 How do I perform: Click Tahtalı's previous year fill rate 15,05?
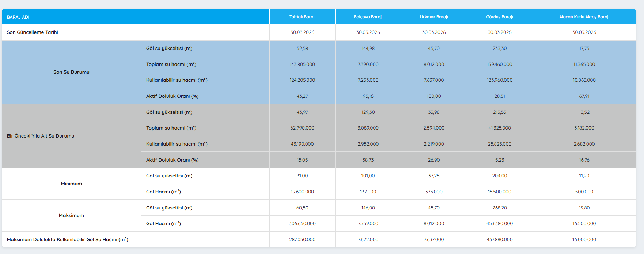tap(302, 160)
